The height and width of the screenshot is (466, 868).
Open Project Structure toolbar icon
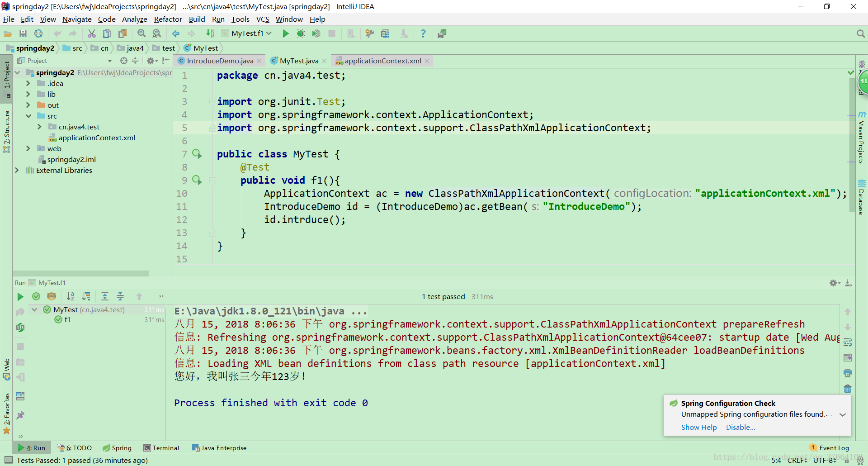pos(385,33)
